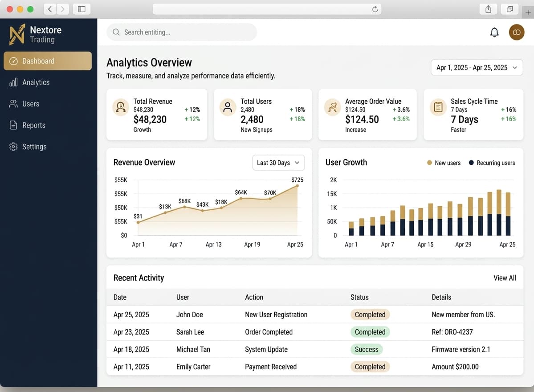Screen dimensions: 534x392
Task: Toggle the browser sidebar button
Action: point(82,9)
